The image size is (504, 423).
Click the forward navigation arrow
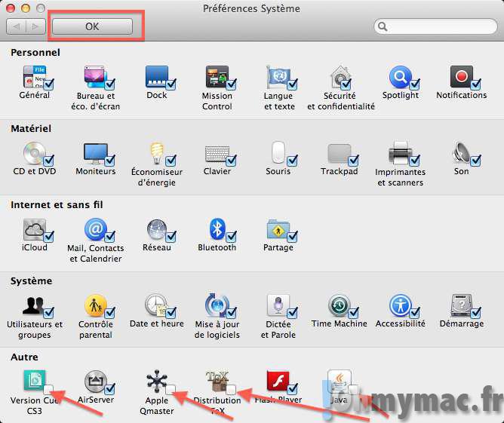(x=35, y=26)
